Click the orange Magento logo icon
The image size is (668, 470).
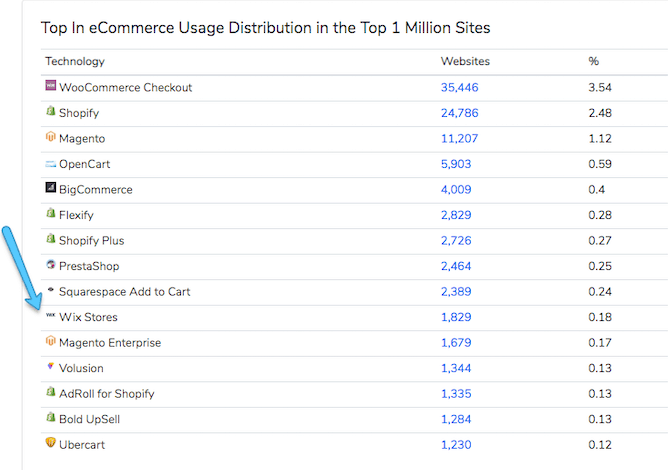point(51,136)
